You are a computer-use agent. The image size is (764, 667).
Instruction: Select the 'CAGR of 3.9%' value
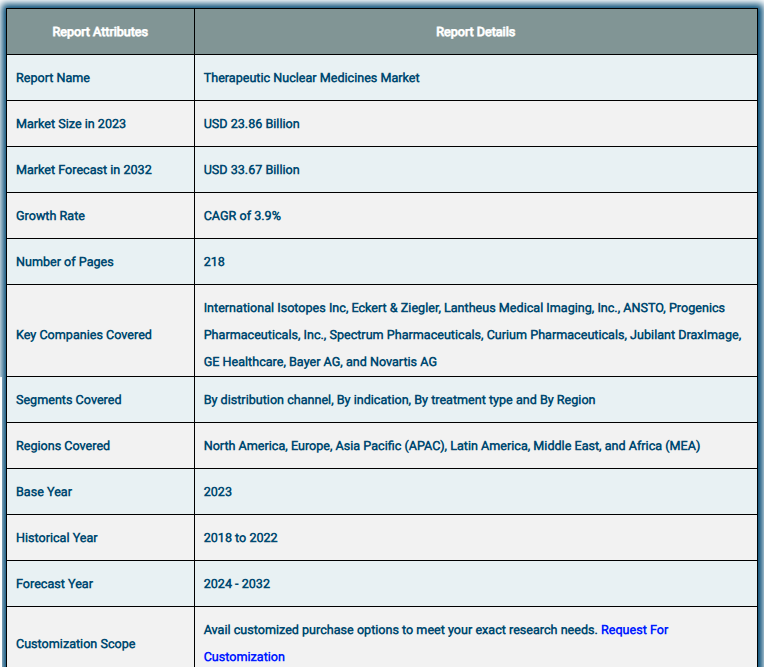(242, 216)
